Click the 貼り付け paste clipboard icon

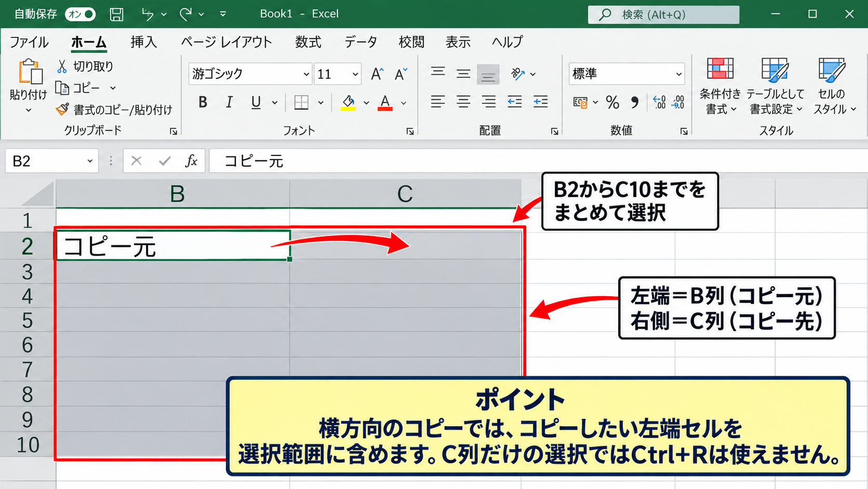coord(30,71)
